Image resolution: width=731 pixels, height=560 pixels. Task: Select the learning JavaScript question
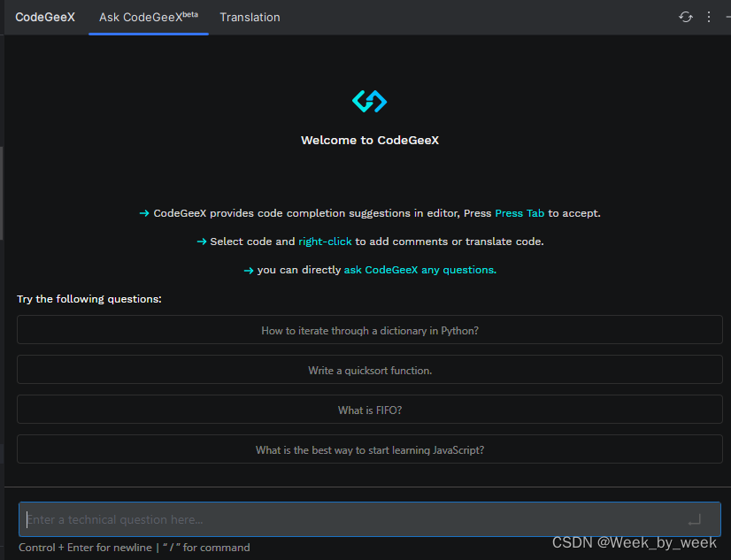tap(370, 449)
